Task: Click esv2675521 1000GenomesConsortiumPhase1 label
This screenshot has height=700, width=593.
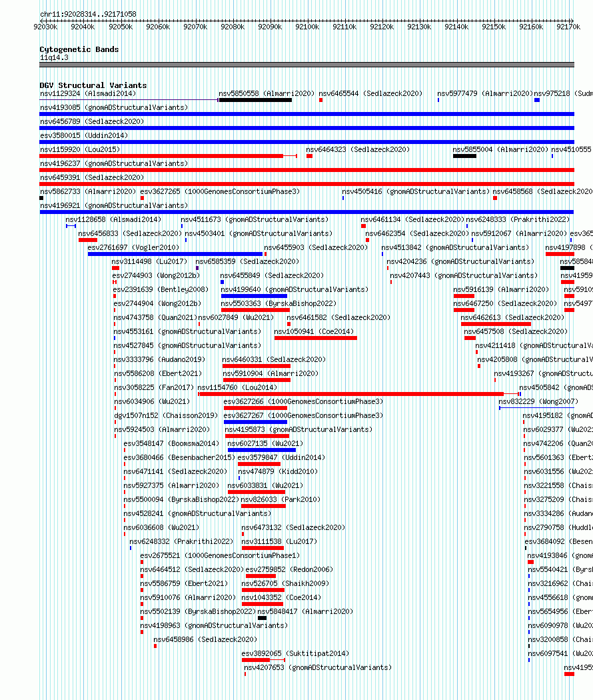Action: (220, 555)
